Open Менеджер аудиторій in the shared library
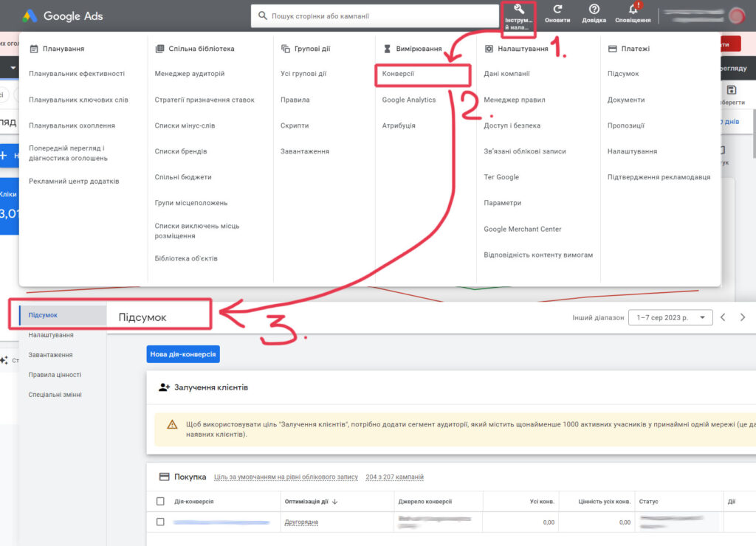 pyautogui.click(x=190, y=74)
